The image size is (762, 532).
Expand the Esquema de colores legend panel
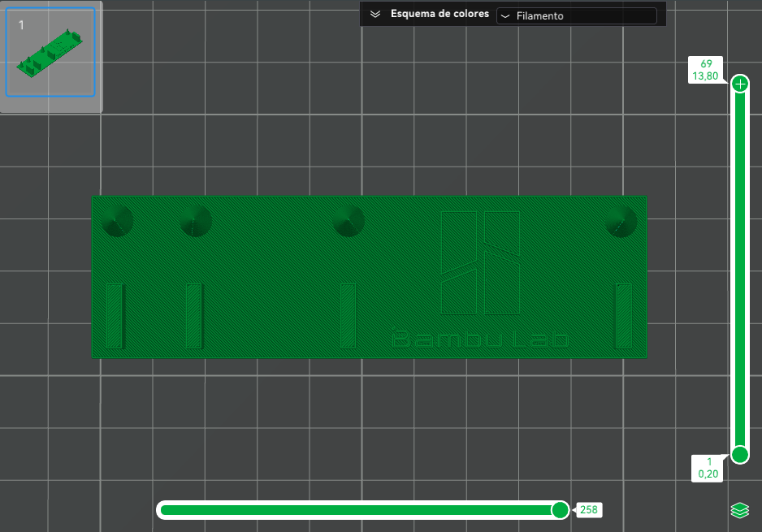coord(375,14)
